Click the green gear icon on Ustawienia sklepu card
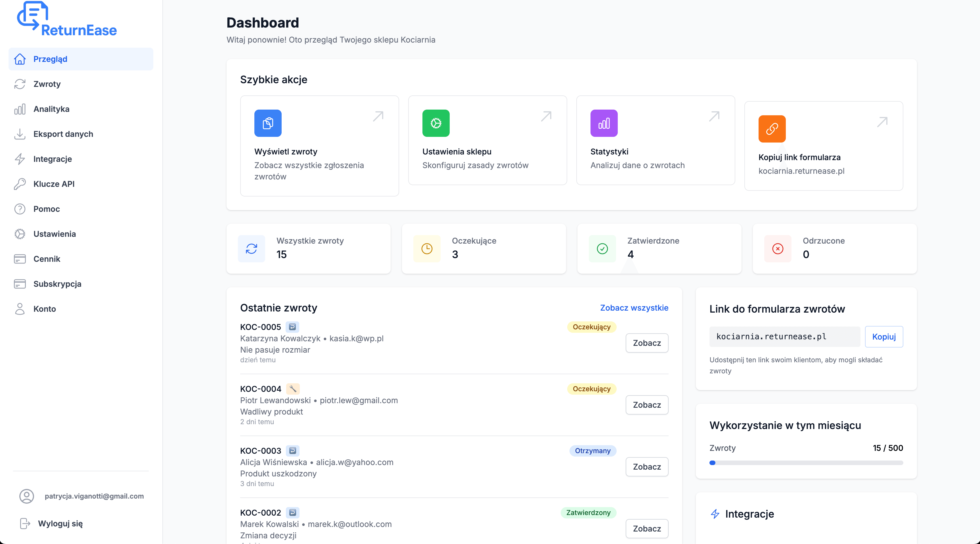This screenshot has height=544, width=980. [x=435, y=123]
